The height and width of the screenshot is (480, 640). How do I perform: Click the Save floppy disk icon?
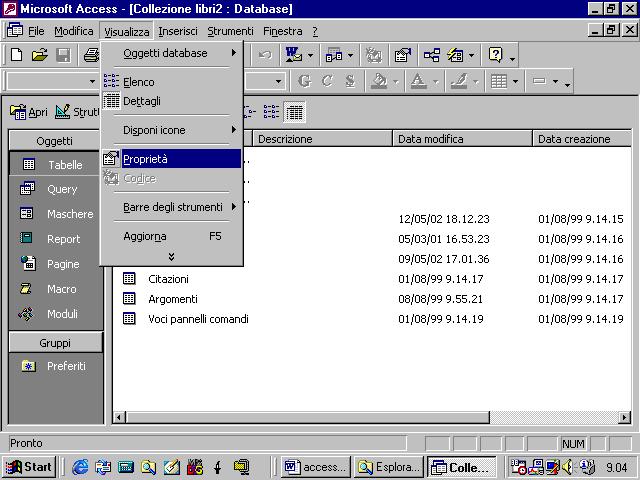click(x=63, y=55)
